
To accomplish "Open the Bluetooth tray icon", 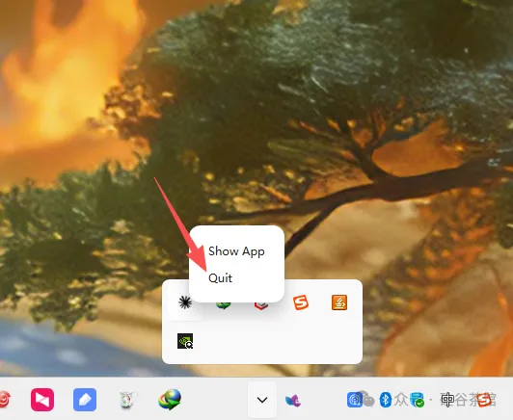I will (386, 400).
